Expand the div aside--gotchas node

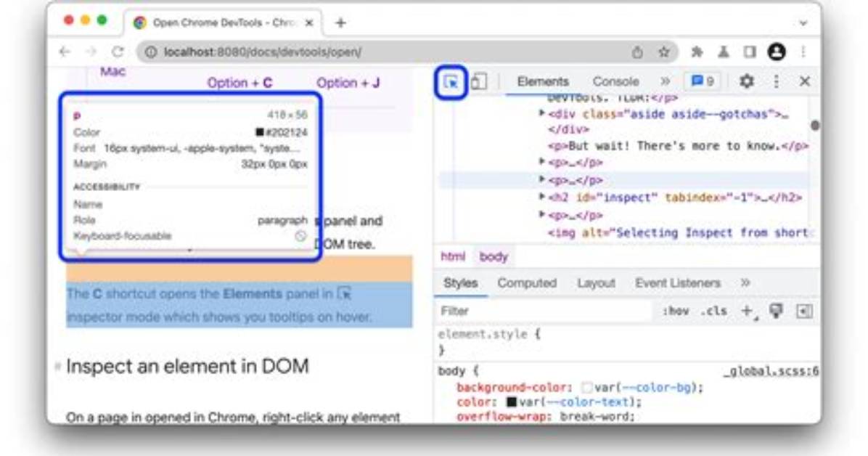542,113
